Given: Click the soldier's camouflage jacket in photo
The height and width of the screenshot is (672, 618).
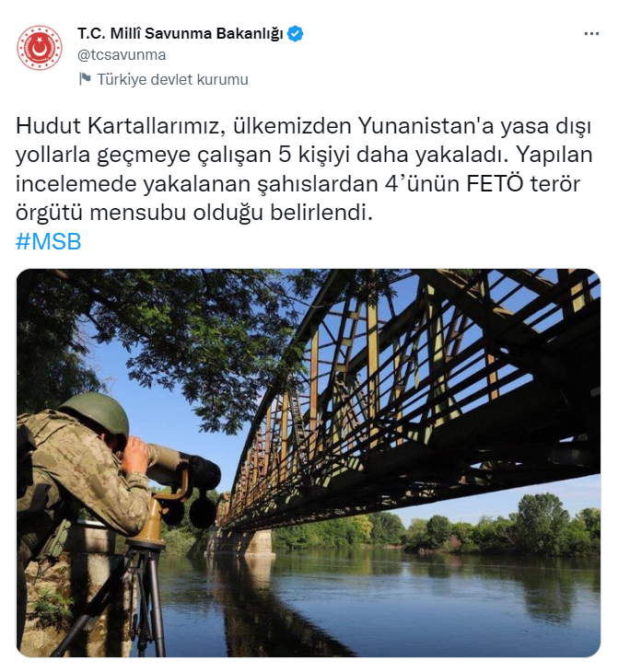Looking at the screenshot, I should click(75, 480).
